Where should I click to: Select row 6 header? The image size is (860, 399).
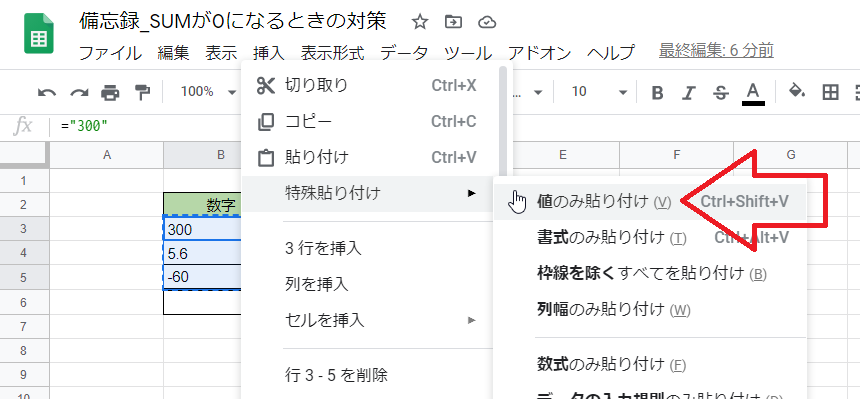(x=24, y=302)
